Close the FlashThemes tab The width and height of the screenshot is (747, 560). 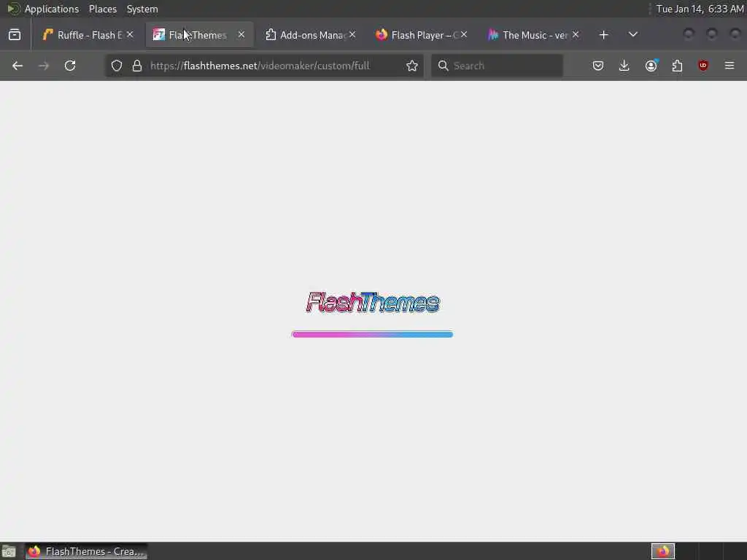[x=241, y=35]
